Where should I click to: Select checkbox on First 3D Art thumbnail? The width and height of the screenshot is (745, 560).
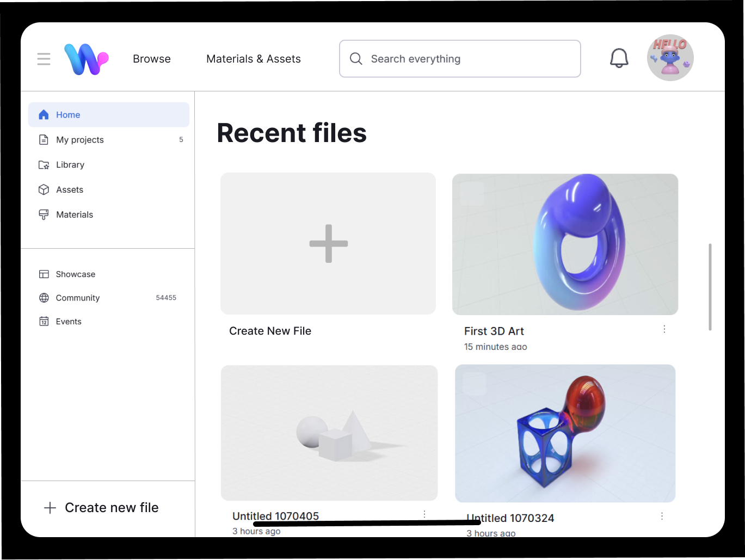point(472,194)
